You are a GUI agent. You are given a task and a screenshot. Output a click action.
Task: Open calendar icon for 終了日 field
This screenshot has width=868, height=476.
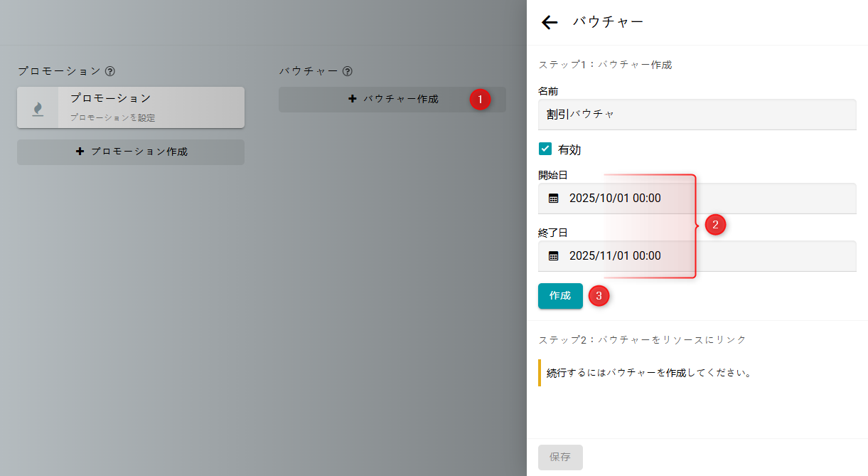click(554, 256)
